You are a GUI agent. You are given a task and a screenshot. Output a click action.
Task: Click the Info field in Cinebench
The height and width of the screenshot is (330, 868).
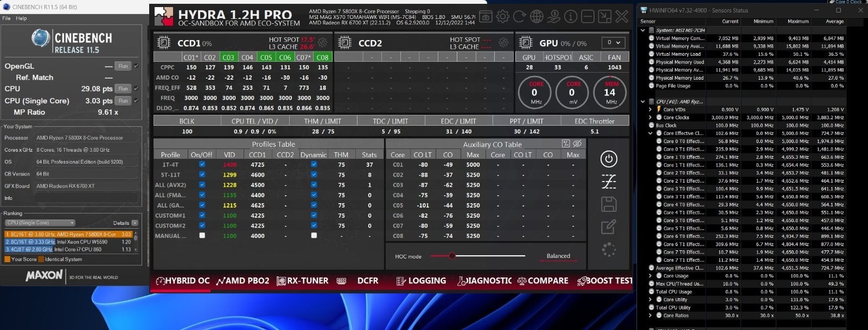pos(86,198)
